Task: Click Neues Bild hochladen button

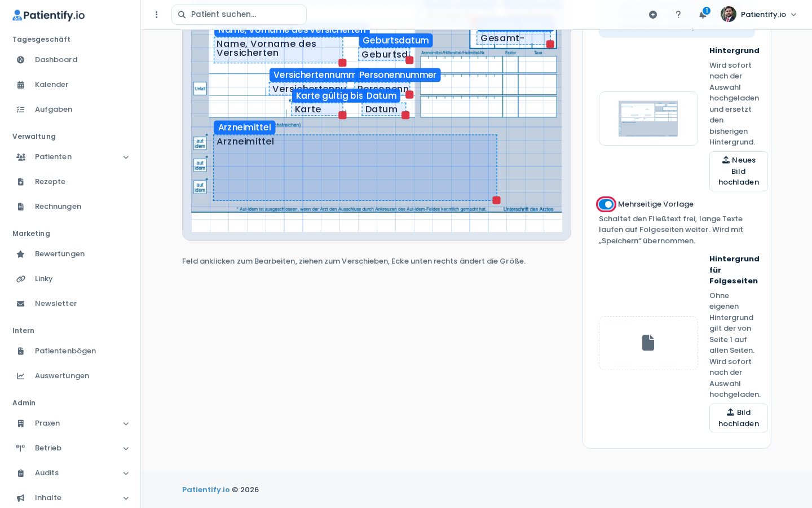Action: coord(739,171)
